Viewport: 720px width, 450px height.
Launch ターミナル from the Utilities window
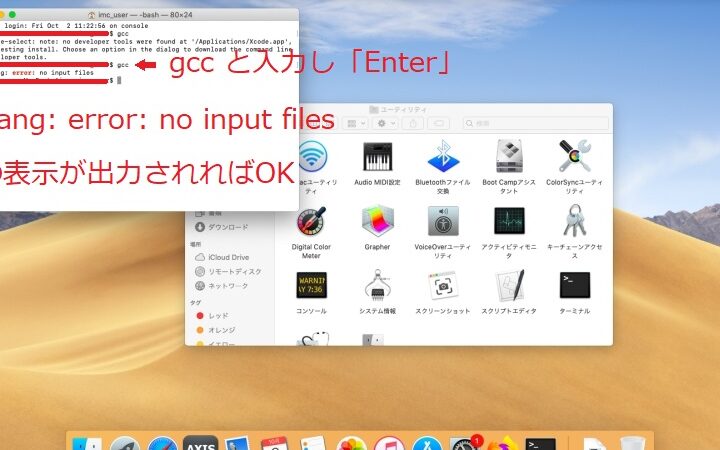point(574,285)
